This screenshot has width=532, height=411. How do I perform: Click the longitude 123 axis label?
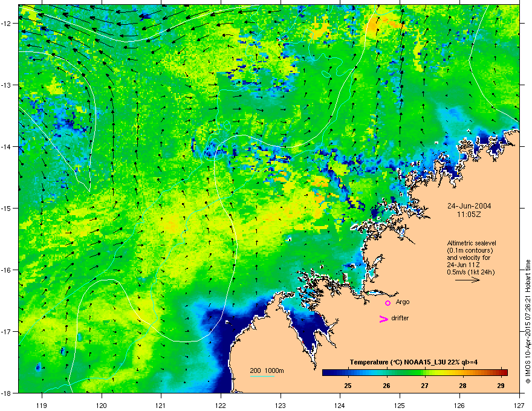point(281,405)
